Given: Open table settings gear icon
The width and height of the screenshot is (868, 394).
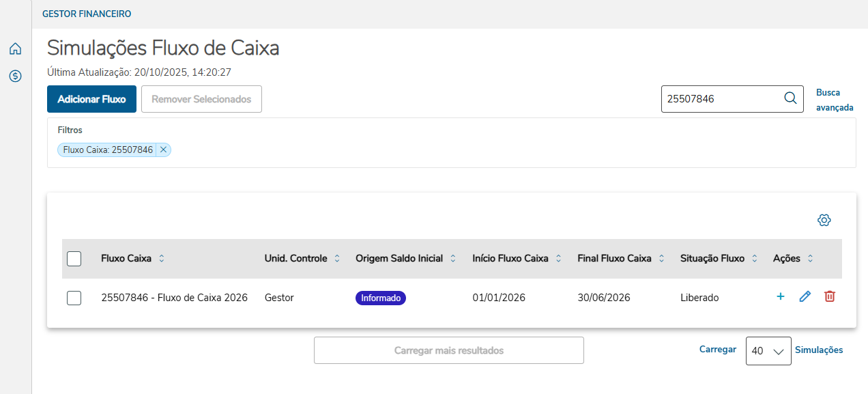Looking at the screenshot, I should tap(824, 220).
